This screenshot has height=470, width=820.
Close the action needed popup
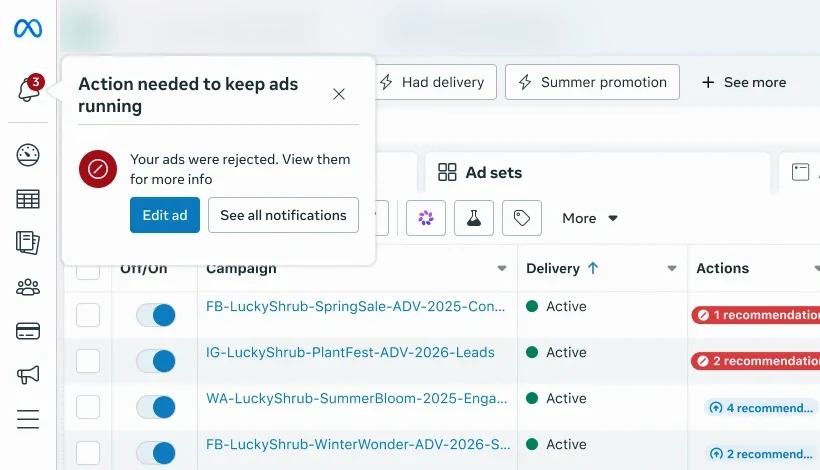(339, 94)
